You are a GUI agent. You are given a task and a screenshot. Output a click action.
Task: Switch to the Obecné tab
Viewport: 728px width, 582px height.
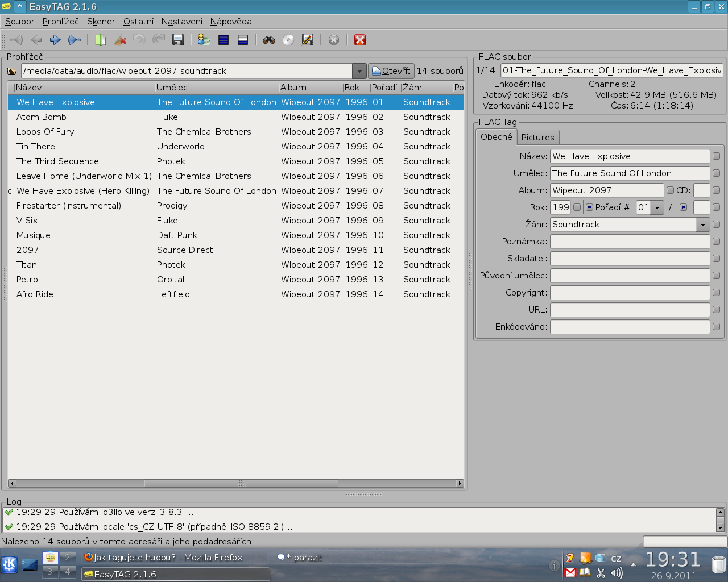pos(497,137)
